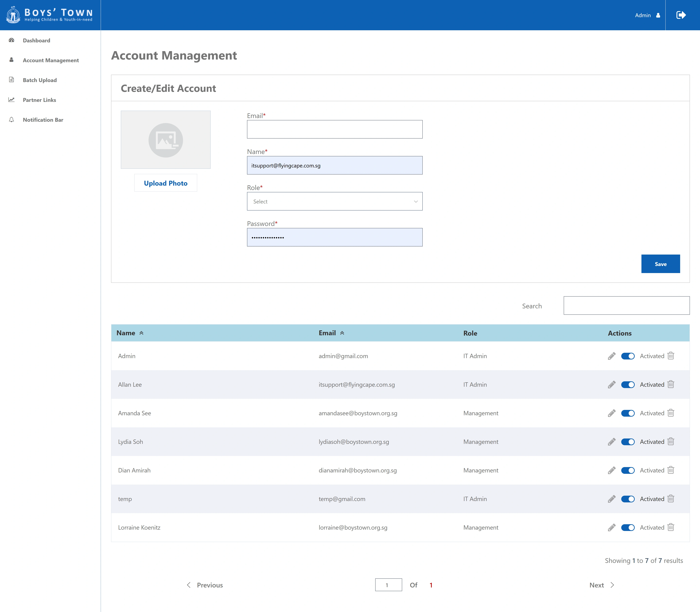Go to Partner Links menu item

39,100
